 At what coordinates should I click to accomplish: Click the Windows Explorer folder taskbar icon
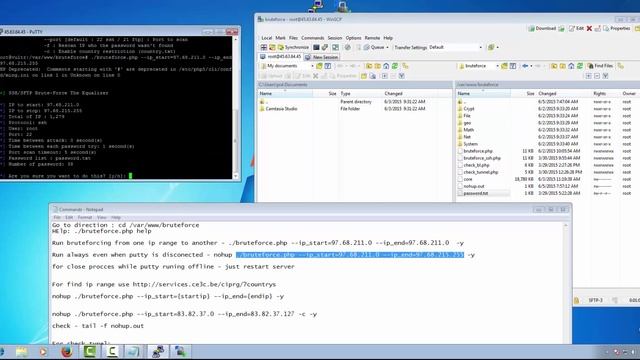pos(22,351)
